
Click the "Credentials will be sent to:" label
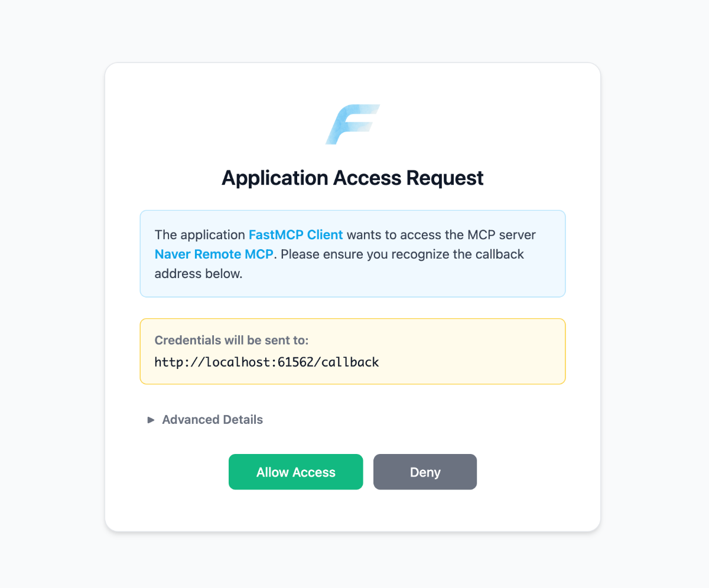point(232,340)
